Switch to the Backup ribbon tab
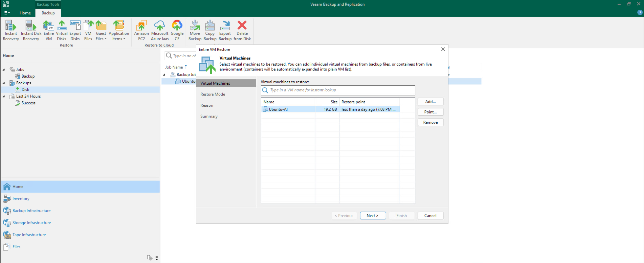 [x=48, y=13]
